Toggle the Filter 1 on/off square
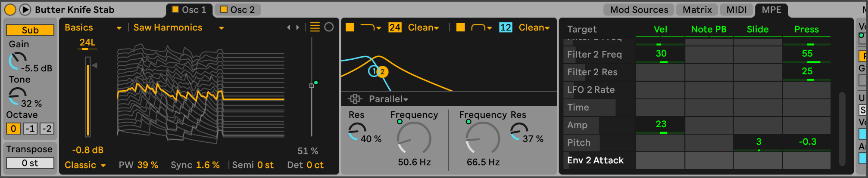 click(x=350, y=28)
